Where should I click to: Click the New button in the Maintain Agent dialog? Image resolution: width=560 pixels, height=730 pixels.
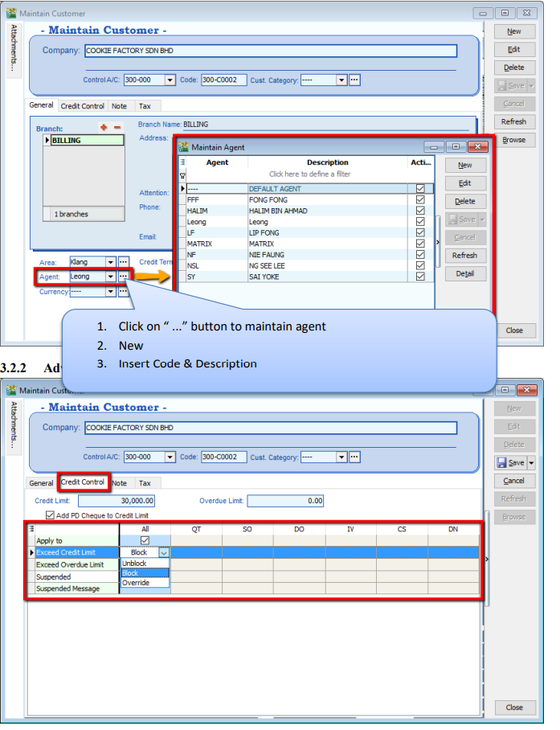click(464, 165)
